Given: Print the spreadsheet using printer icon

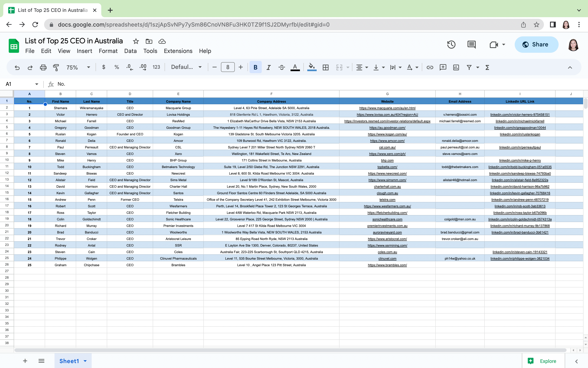Looking at the screenshot, I should (43, 67).
